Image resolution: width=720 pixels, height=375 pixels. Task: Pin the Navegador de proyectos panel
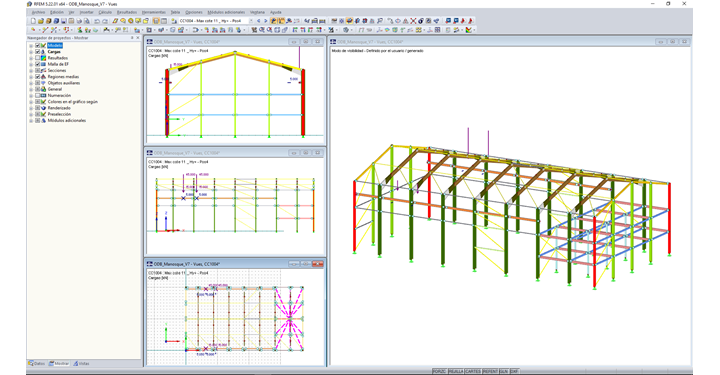[132, 38]
